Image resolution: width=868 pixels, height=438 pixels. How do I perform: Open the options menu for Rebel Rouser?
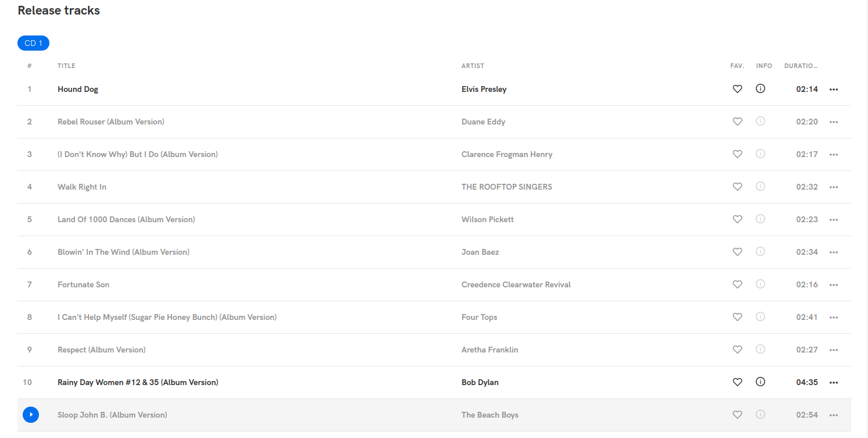click(x=834, y=122)
